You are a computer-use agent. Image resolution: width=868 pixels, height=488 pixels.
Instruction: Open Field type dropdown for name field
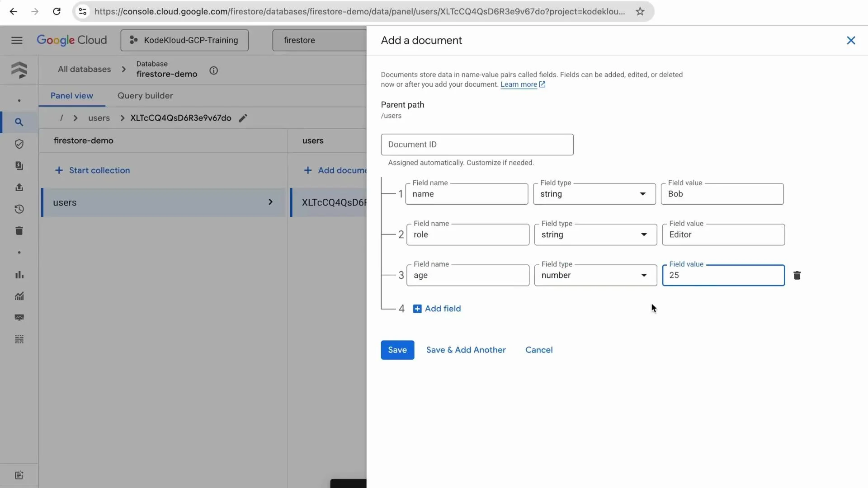[x=594, y=194]
